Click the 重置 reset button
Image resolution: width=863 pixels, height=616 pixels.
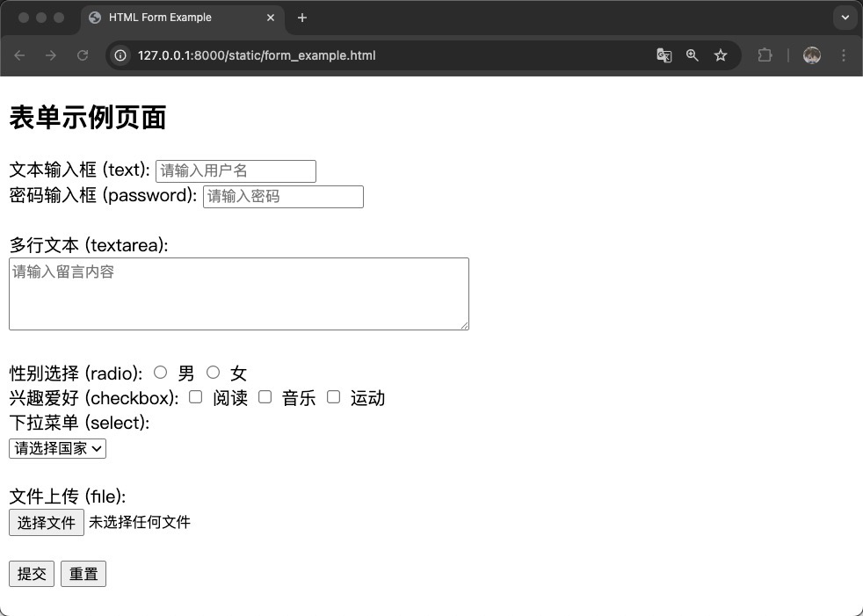83,573
